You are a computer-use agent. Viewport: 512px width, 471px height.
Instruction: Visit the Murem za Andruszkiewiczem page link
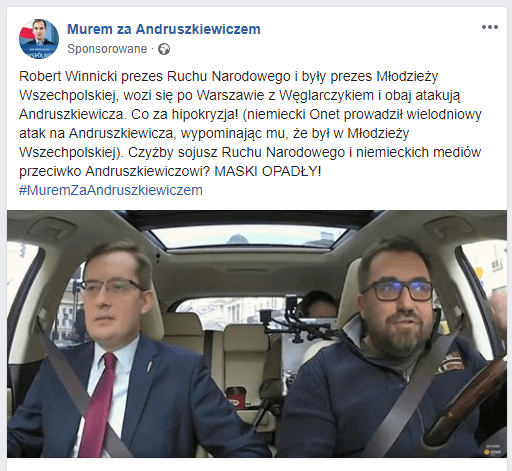164,29
